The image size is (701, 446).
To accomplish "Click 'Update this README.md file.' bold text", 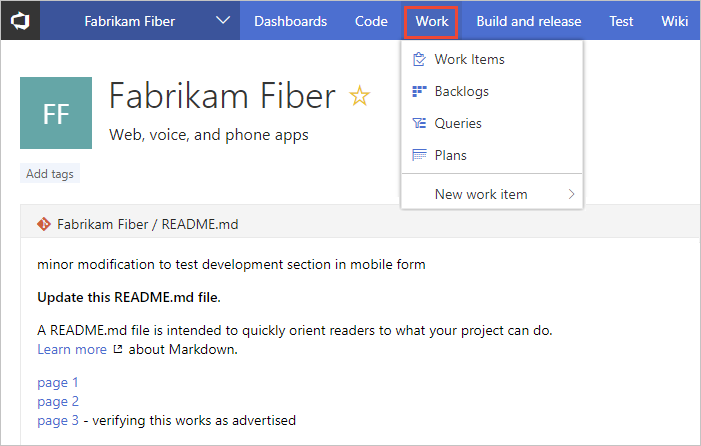I will (x=129, y=297).
